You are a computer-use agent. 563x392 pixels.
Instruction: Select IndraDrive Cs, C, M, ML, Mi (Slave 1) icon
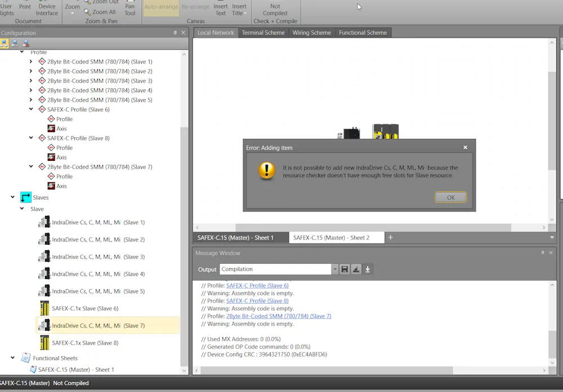point(44,222)
